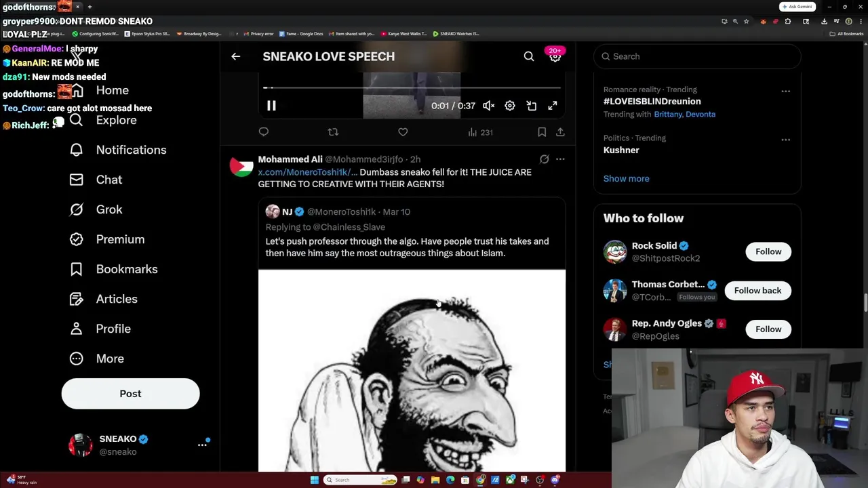Screen dimensions: 868x488
Task: Open Grok from sidebar
Action: [x=96, y=209]
